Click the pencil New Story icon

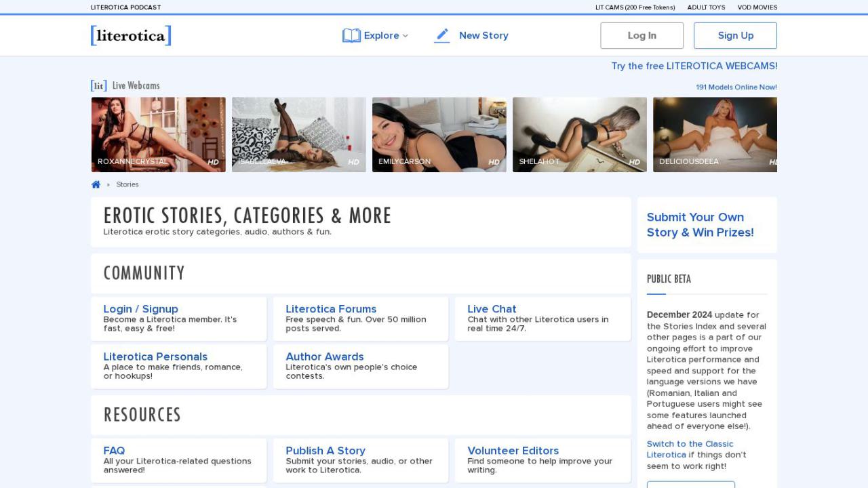[442, 35]
